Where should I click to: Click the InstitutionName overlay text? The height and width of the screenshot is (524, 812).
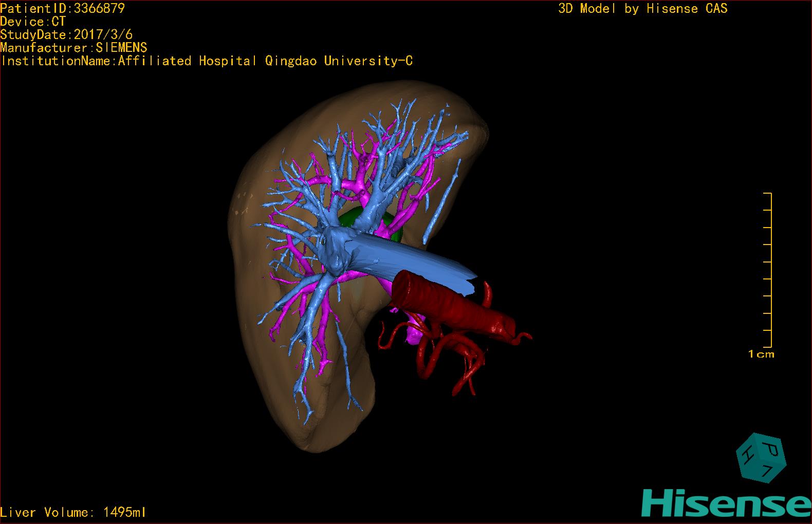click(206, 61)
